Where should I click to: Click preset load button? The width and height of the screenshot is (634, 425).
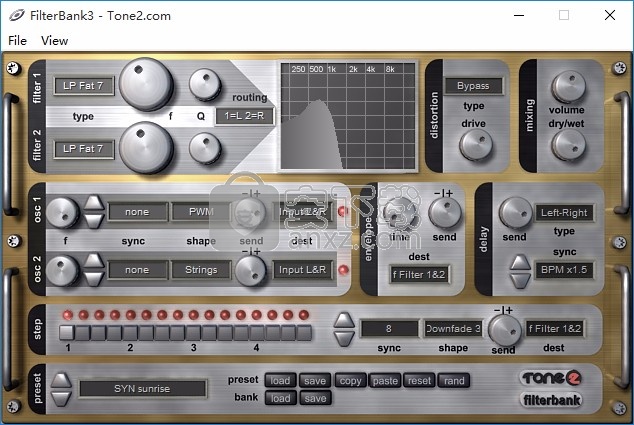(x=281, y=381)
